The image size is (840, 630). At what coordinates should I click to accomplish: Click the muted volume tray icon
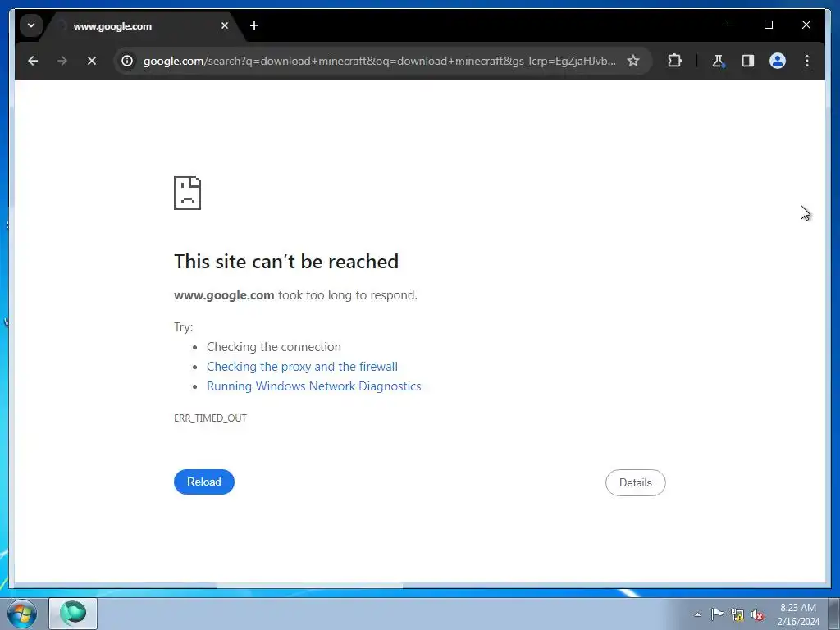tap(757, 615)
